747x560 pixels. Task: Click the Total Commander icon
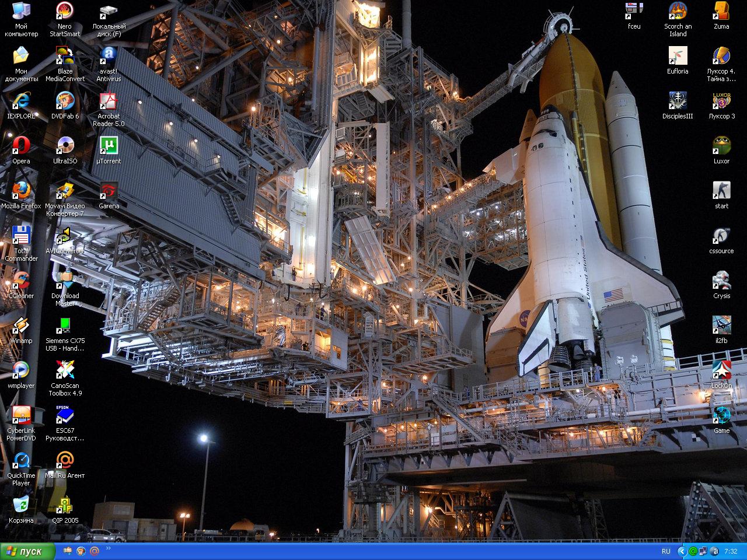(21, 236)
